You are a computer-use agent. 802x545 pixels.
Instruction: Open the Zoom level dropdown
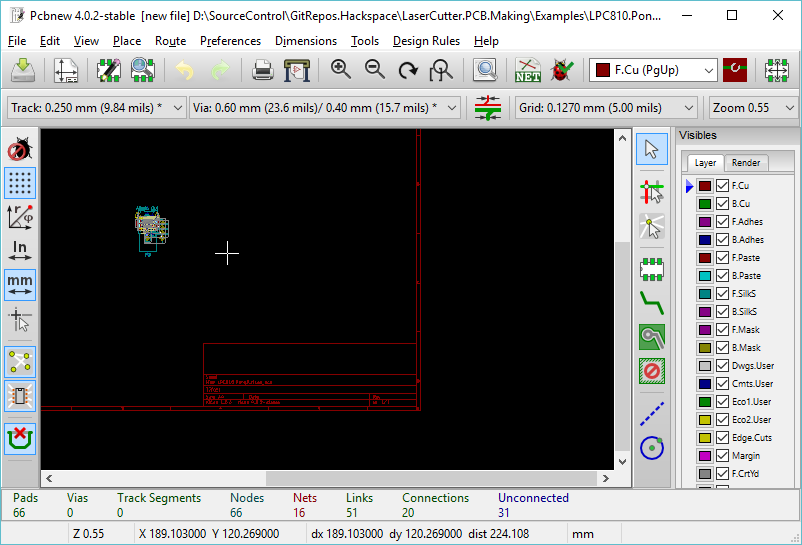[x=753, y=108]
